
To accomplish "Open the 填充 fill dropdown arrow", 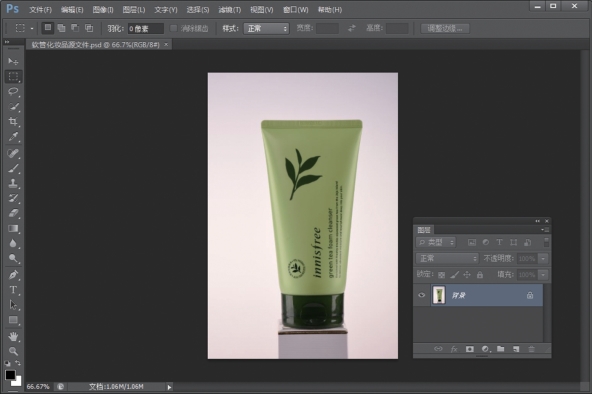I will tap(543, 275).
